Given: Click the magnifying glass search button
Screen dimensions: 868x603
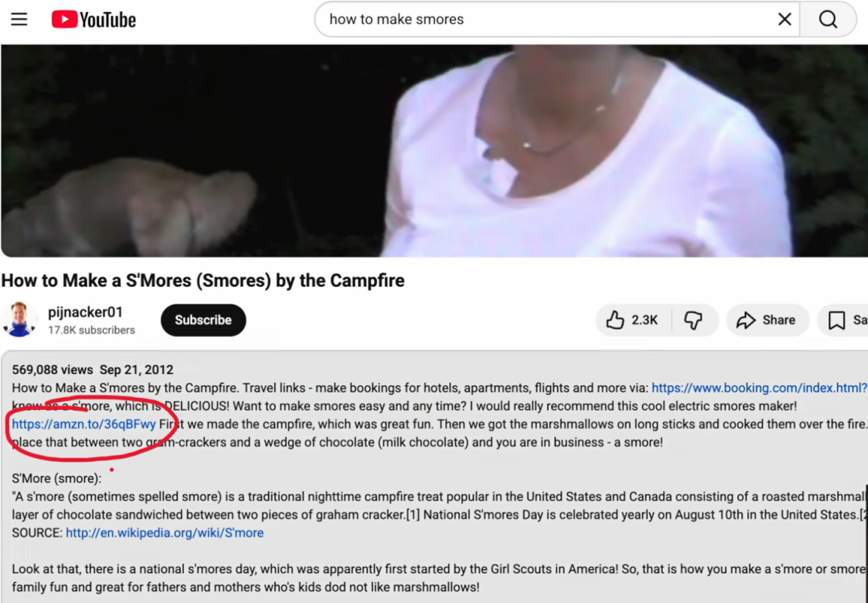Looking at the screenshot, I should (828, 19).
